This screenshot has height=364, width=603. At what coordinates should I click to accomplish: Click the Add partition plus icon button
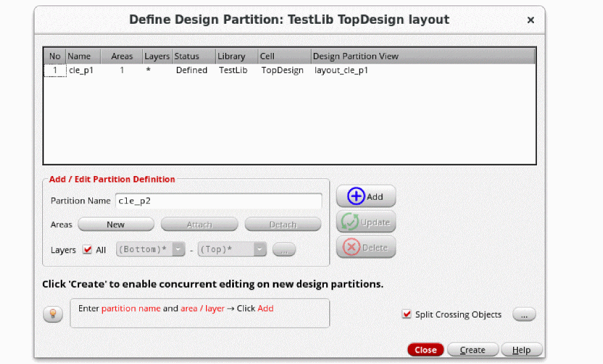click(365, 197)
